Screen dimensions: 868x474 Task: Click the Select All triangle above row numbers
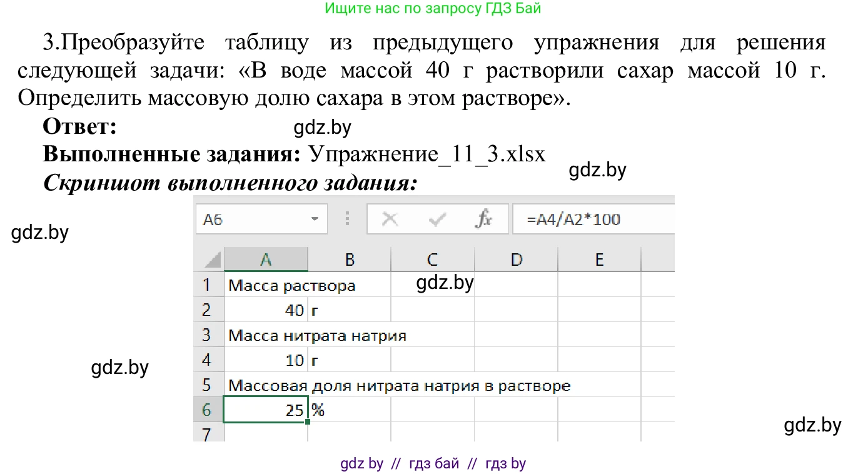(x=213, y=258)
